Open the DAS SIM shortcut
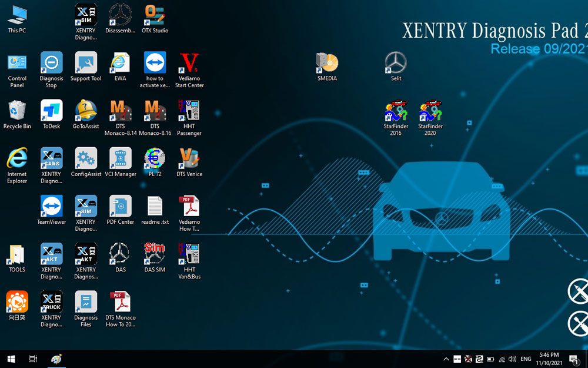This screenshot has height=368, width=588. [155, 258]
